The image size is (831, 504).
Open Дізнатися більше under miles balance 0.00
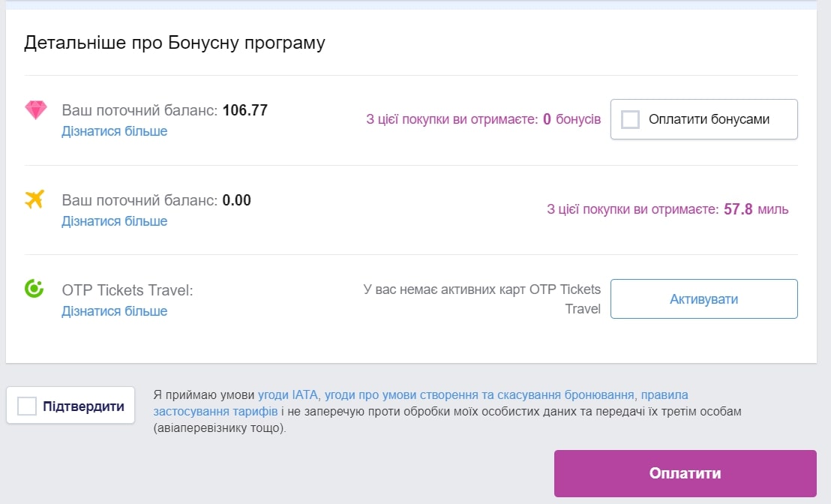(115, 221)
